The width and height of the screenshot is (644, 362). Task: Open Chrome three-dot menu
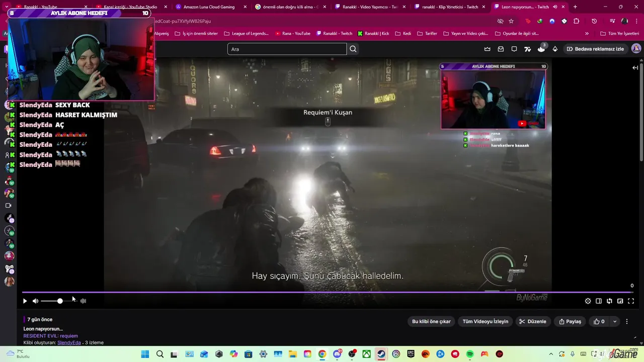(x=636, y=21)
